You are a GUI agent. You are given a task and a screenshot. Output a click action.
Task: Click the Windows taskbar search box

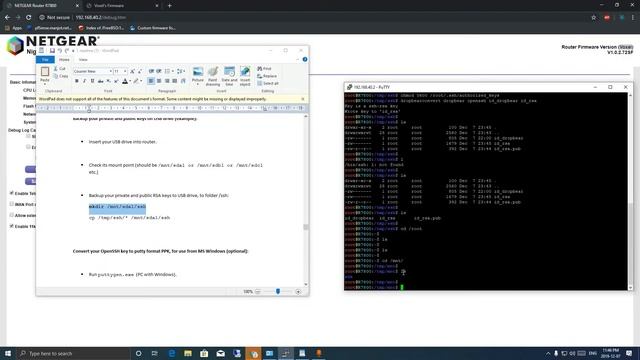(73, 353)
